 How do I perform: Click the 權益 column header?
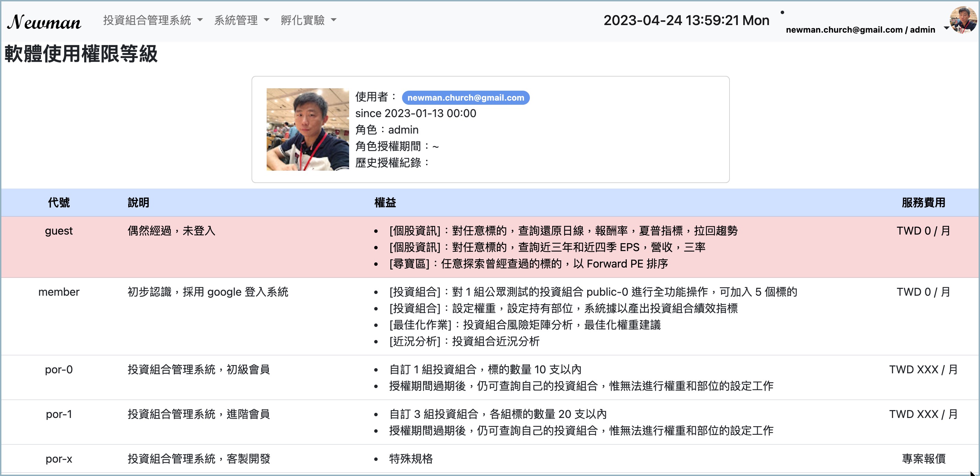pyautogui.click(x=385, y=203)
